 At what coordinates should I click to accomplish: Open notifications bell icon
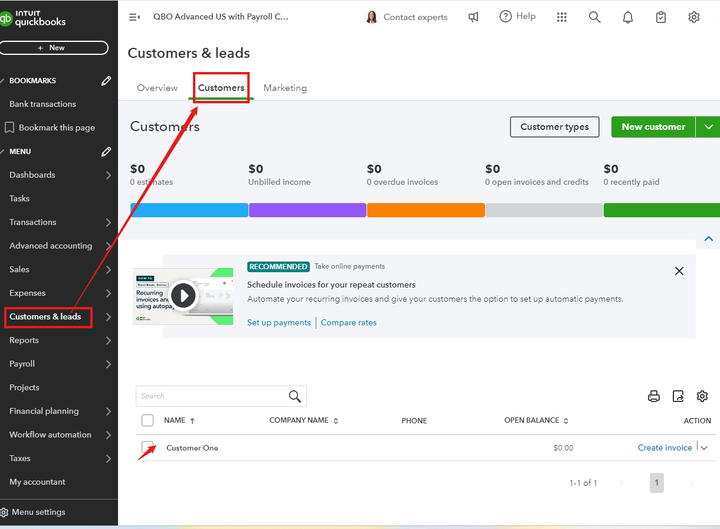tap(628, 17)
